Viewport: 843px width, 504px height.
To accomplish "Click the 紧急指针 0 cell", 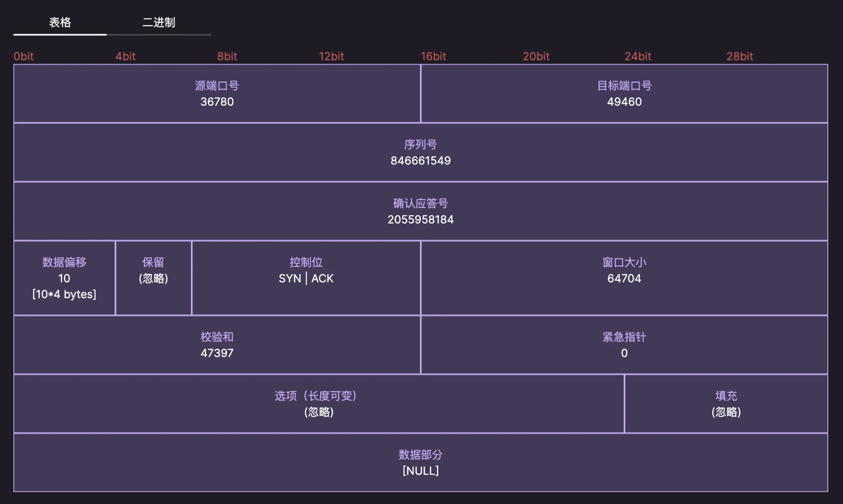I will pos(624,345).
